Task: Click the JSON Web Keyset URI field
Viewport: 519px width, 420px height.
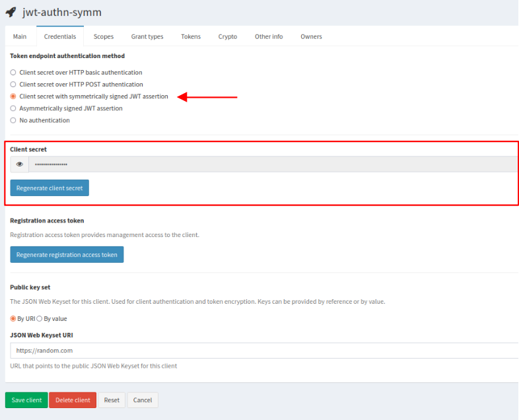Action: tap(264, 351)
